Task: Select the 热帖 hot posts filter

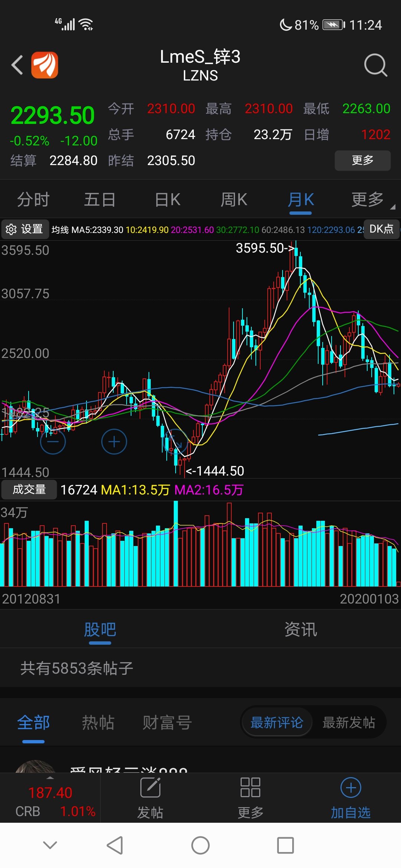Action: tap(98, 723)
